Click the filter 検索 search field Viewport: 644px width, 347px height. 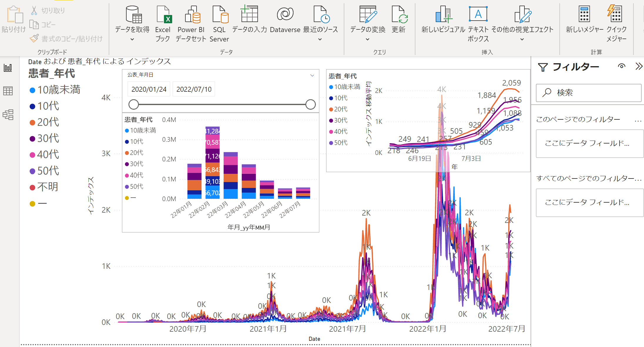point(588,93)
